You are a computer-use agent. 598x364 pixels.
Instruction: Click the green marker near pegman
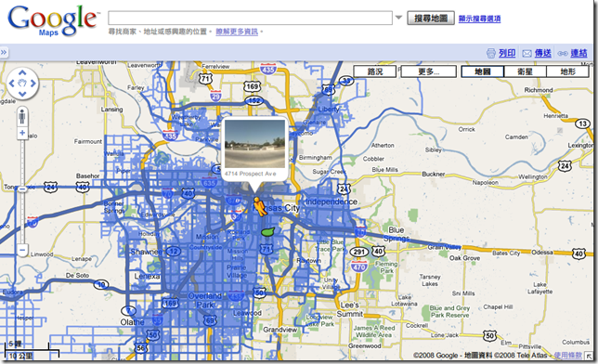point(268,231)
